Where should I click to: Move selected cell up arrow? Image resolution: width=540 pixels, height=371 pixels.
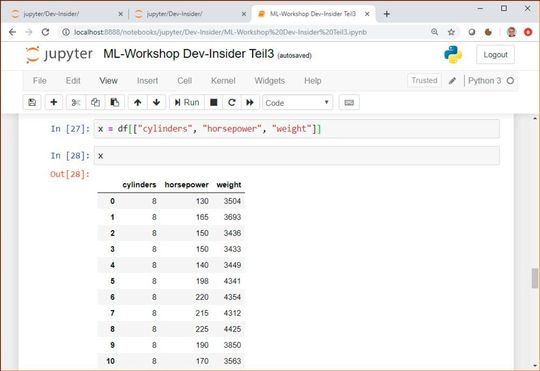(x=138, y=102)
